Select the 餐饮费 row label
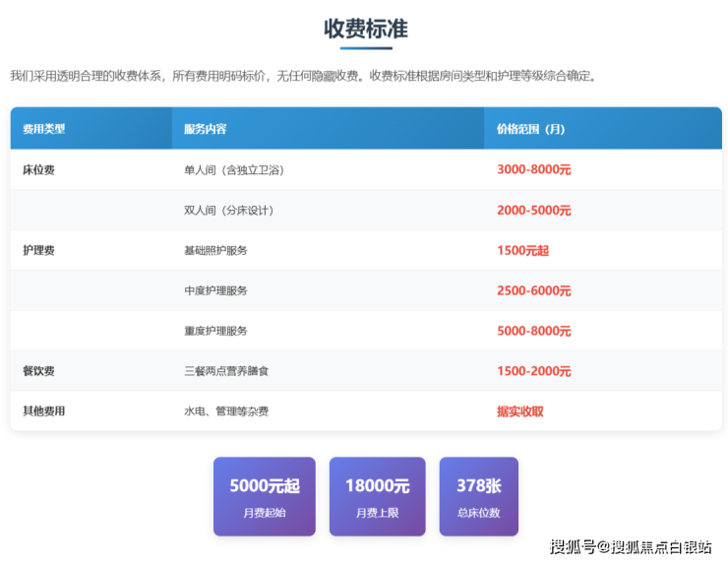 (x=38, y=371)
